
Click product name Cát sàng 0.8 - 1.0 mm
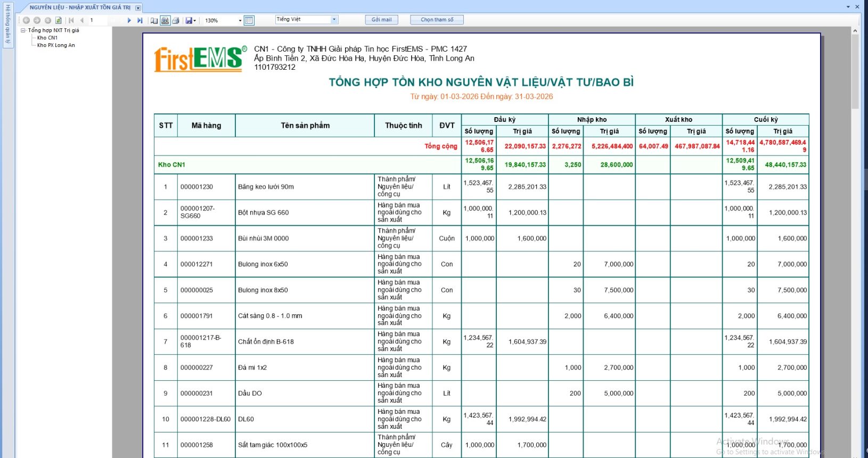click(x=270, y=316)
